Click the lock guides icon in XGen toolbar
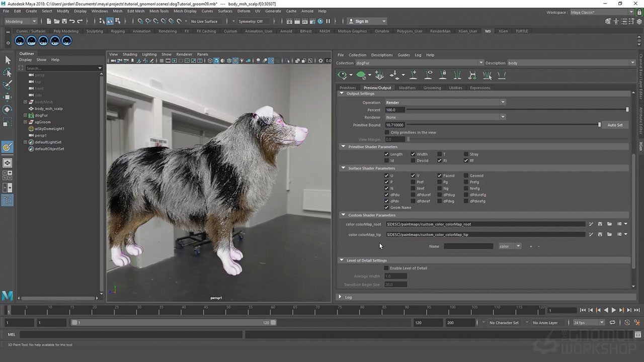644x362 pixels. tap(443, 75)
